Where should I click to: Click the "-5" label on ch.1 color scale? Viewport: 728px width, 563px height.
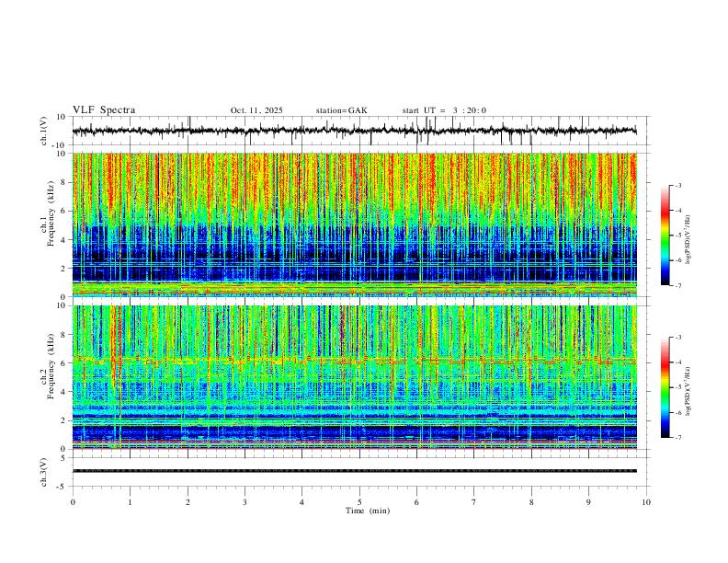(x=678, y=236)
